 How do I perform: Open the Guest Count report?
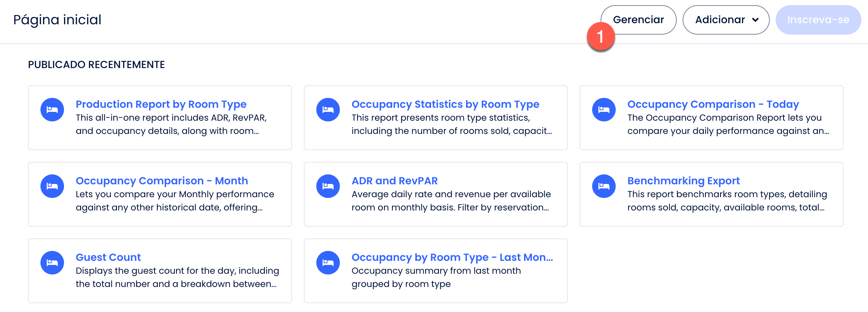click(108, 258)
